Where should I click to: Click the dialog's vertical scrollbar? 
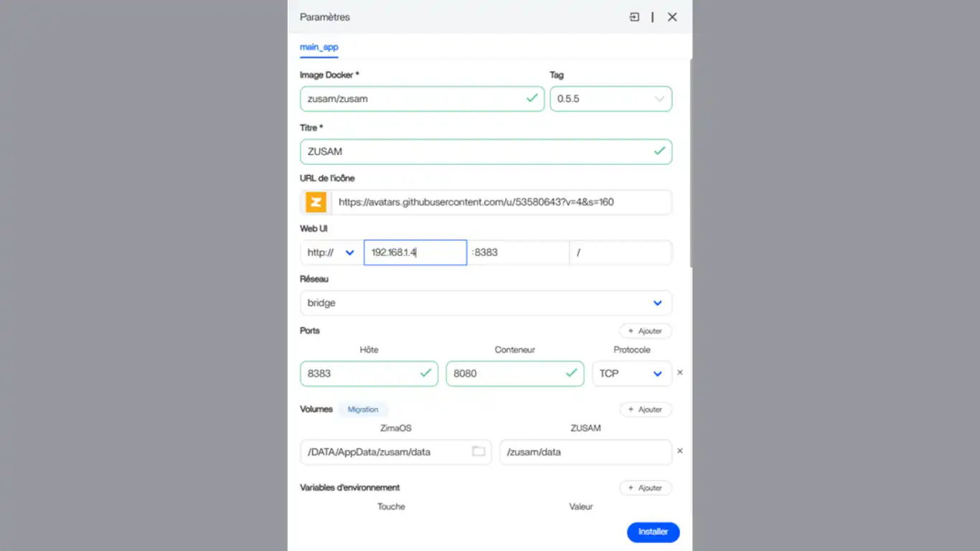691,164
